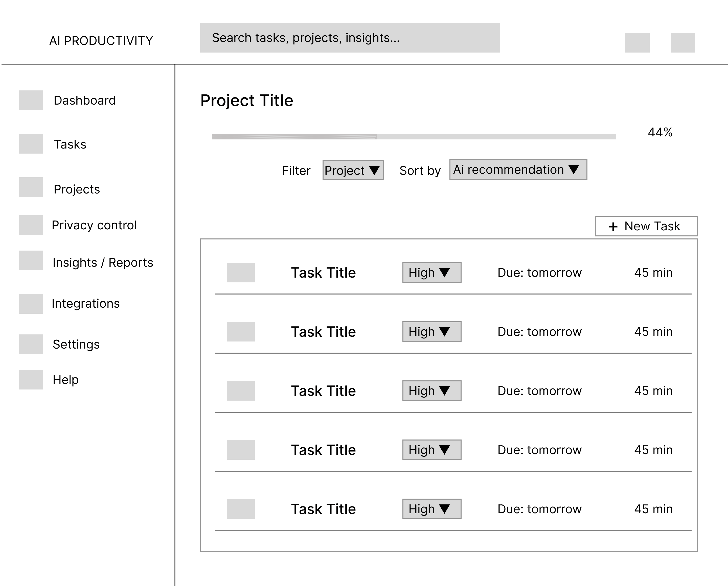Toggle the third task's checkbox
Image resolution: width=728 pixels, height=586 pixels.
[x=241, y=391]
